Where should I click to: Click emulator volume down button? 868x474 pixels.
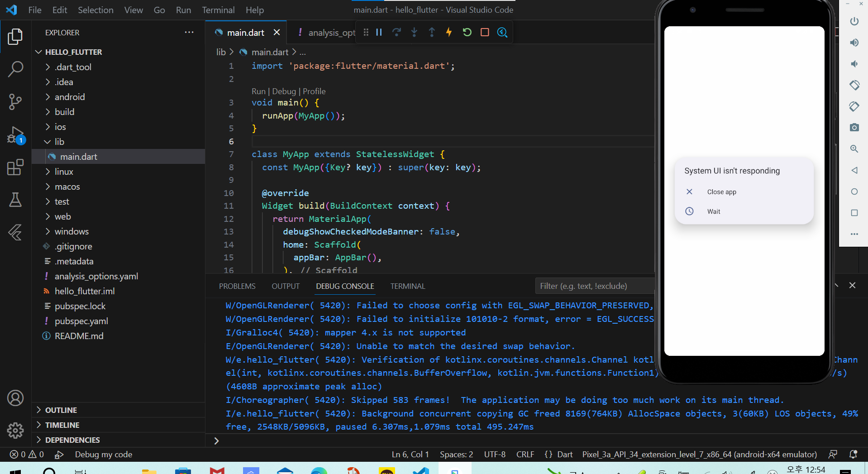[854, 64]
